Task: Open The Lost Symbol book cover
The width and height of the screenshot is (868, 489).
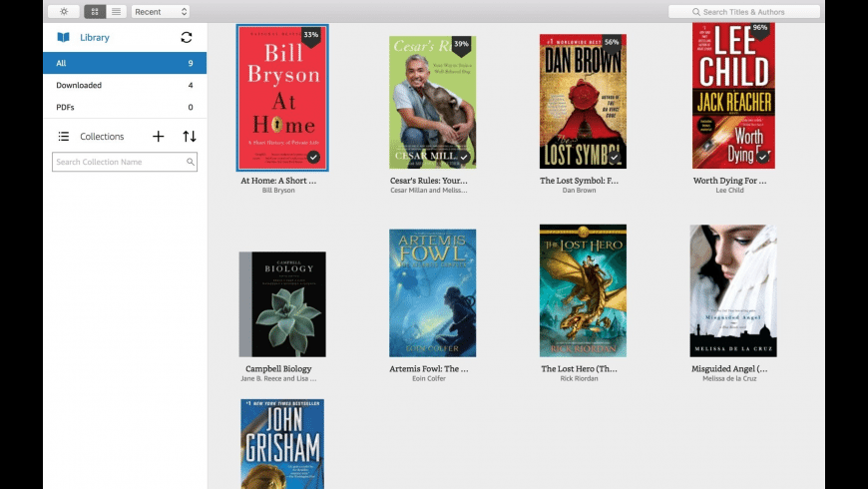Action: point(583,102)
